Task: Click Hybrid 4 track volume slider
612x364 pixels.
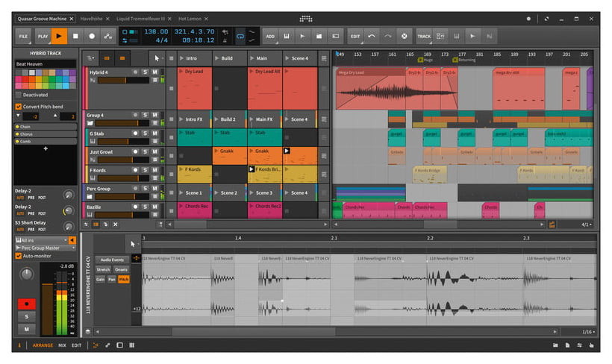Action: [x=123, y=81]
